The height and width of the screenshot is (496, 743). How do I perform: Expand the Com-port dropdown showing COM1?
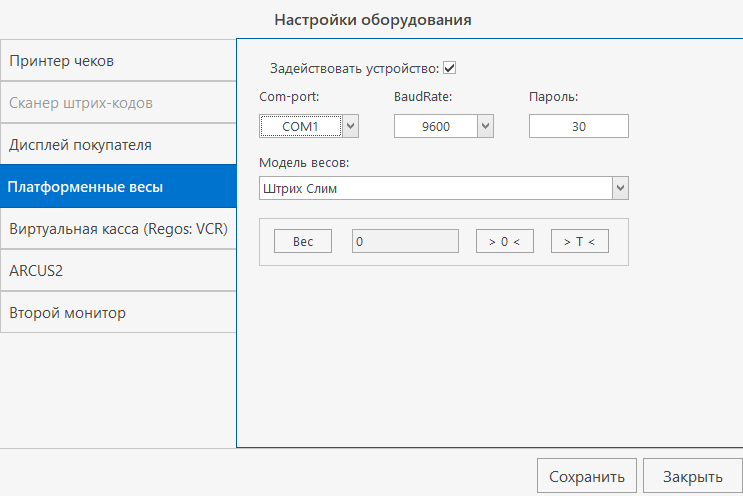tap(350, 126)
